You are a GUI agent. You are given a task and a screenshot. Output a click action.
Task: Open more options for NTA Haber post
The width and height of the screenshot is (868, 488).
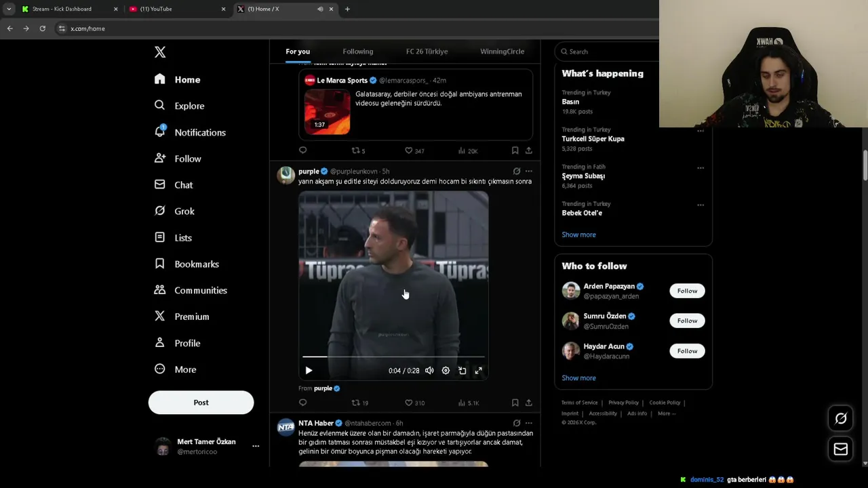pyautogui.click(x=529, y=423)
